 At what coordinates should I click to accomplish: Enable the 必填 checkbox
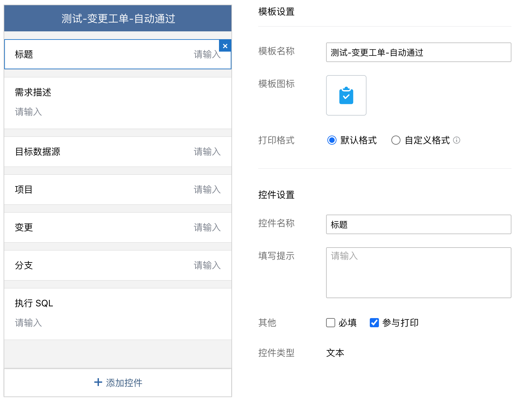click(331, 323)
